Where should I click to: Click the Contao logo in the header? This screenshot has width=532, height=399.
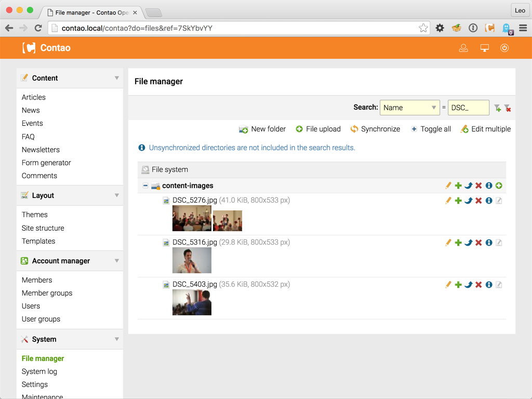pos(46,48)
